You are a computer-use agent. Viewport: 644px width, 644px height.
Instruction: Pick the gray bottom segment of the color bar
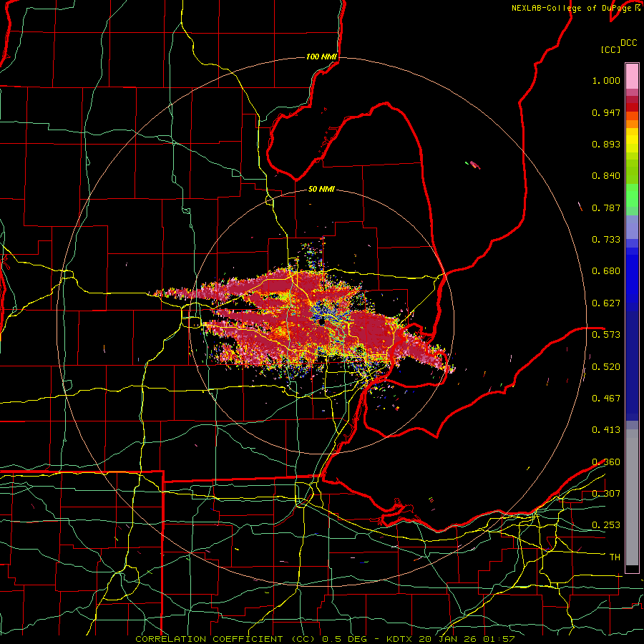[632, 497]
